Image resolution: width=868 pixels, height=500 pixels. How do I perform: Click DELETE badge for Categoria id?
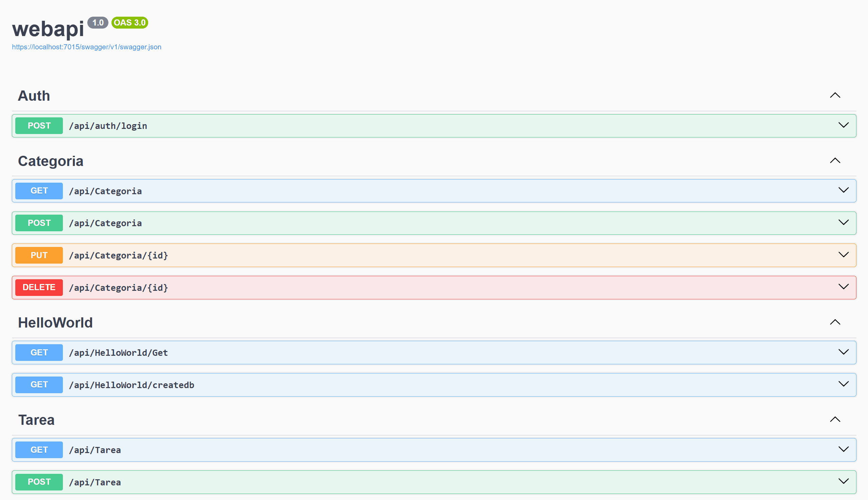point(39,287)
